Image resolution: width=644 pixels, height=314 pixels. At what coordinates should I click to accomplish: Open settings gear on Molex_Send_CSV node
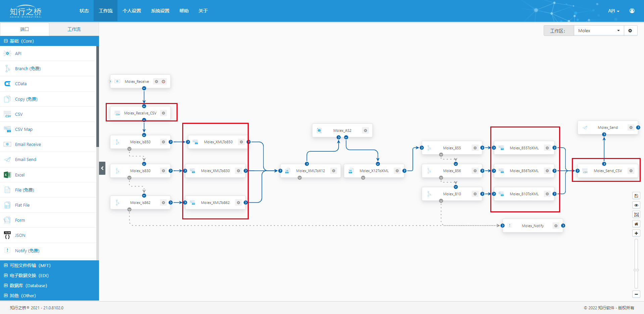point(631,171)
